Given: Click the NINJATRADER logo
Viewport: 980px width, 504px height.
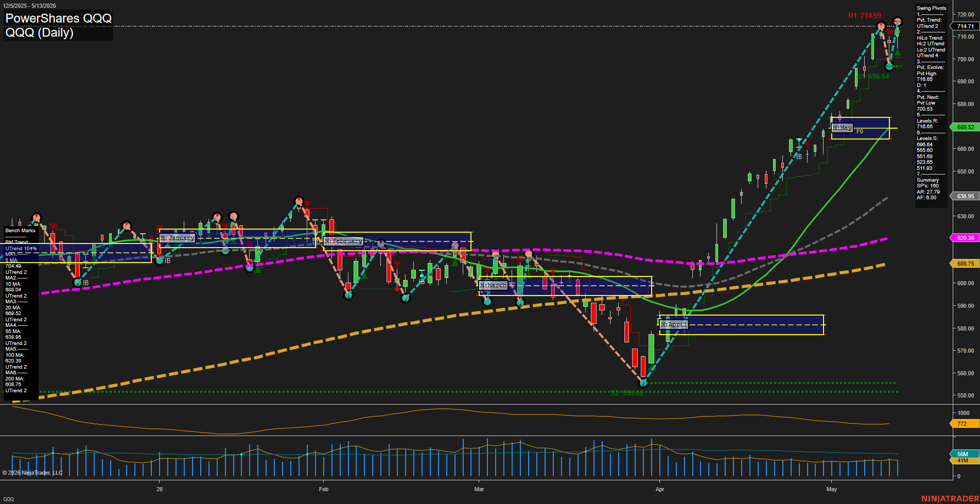Looking at the screenshot, I should pos(950,499).
